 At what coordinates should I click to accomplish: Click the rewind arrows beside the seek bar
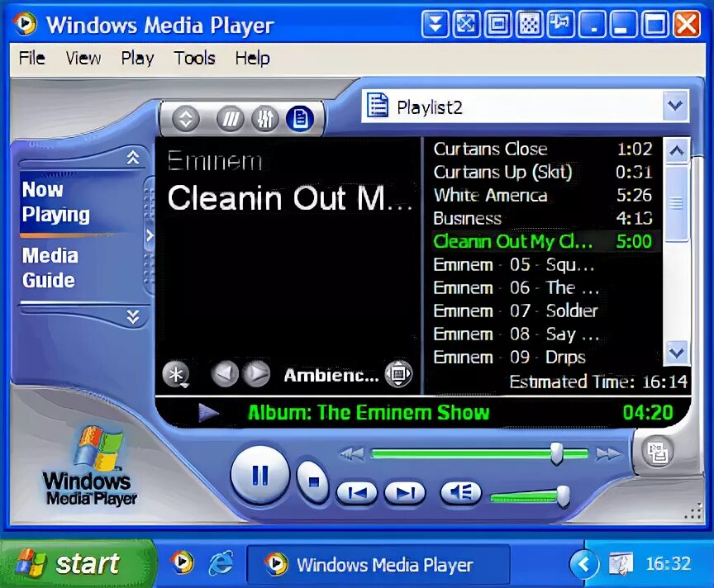[x=352, y=453]
